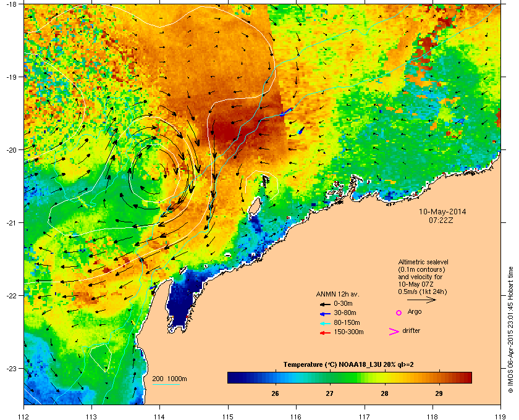Click the 0.5m/s velocity scale arrow
Screen dimensions: 519x420
click(421, 300)
